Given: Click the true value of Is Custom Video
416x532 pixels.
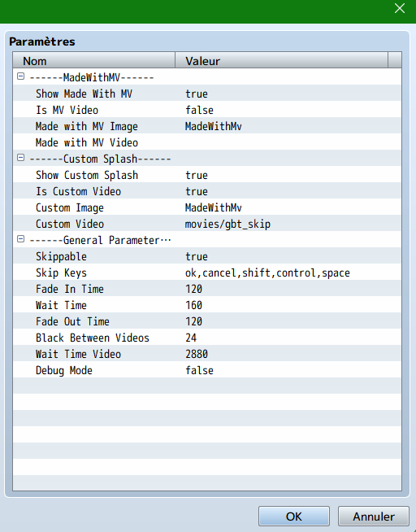Looking at the screenshot, I should [197, 191].
